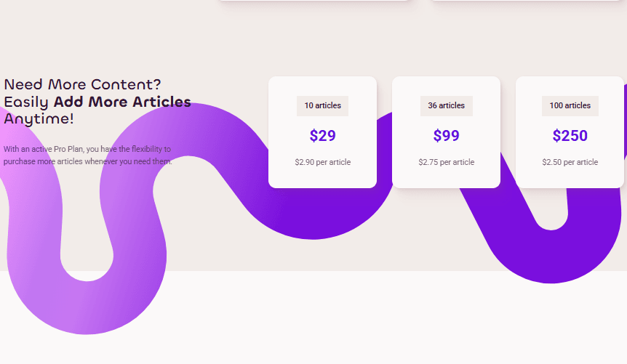The image size is (627, 364).
Task: Click the partial card edge at top center
Action: (x=313, y=1)
